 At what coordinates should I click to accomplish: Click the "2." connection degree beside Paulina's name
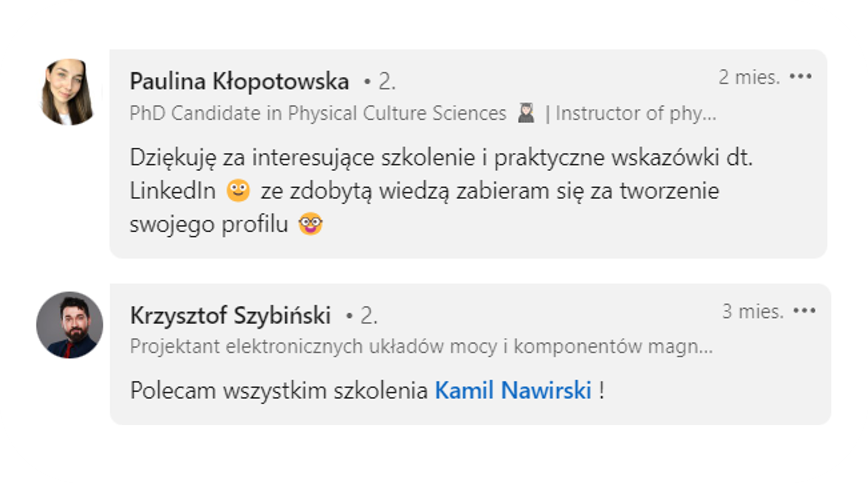pyautogui.click(x=386, y=82)
